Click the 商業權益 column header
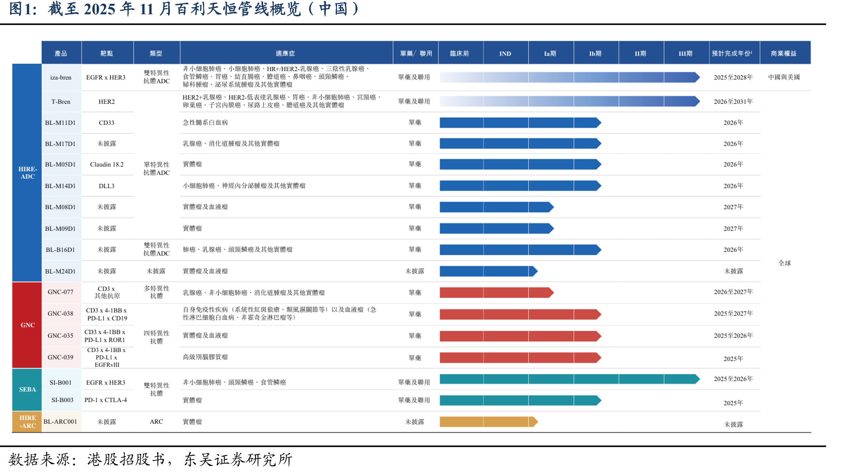Image resolution: width=868 pixels, height=473 pixels. coord(785,53)
